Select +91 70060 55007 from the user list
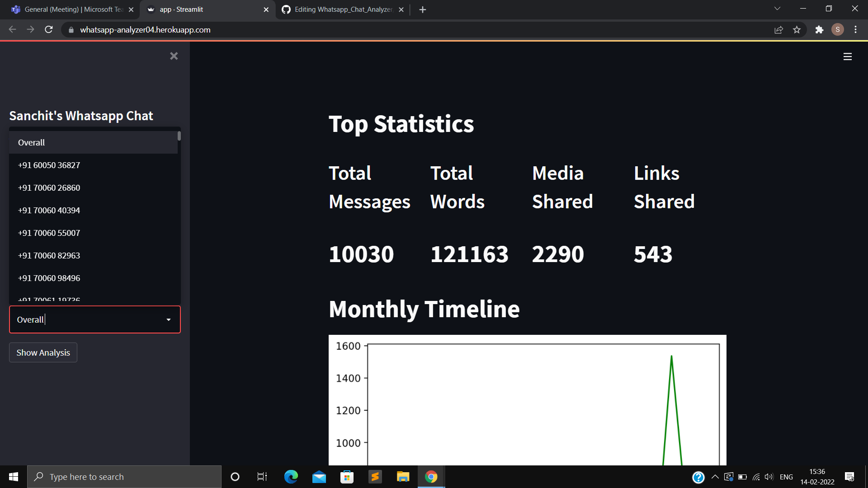Image resolution: width=868 pixels, height=488 pixels. (x=49, y=233)
